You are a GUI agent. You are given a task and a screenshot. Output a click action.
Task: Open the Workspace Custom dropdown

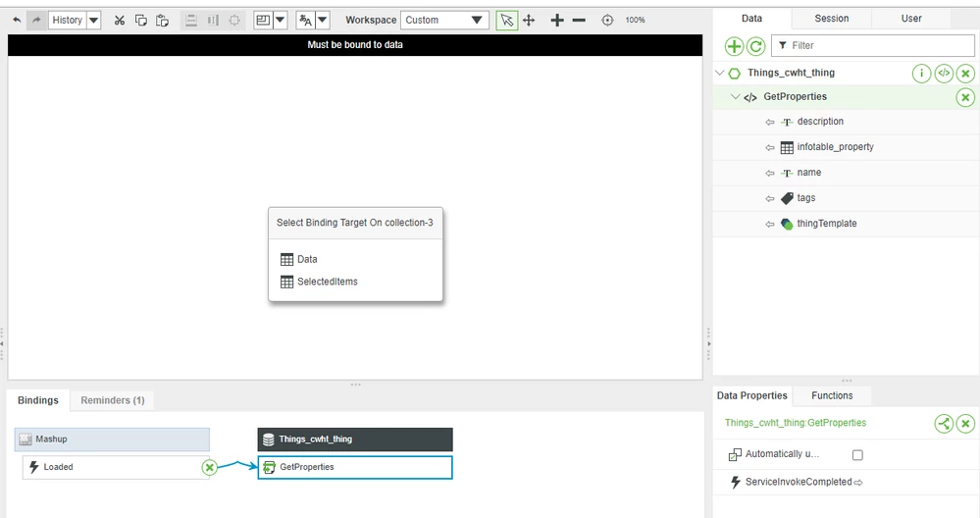[444, 20]
